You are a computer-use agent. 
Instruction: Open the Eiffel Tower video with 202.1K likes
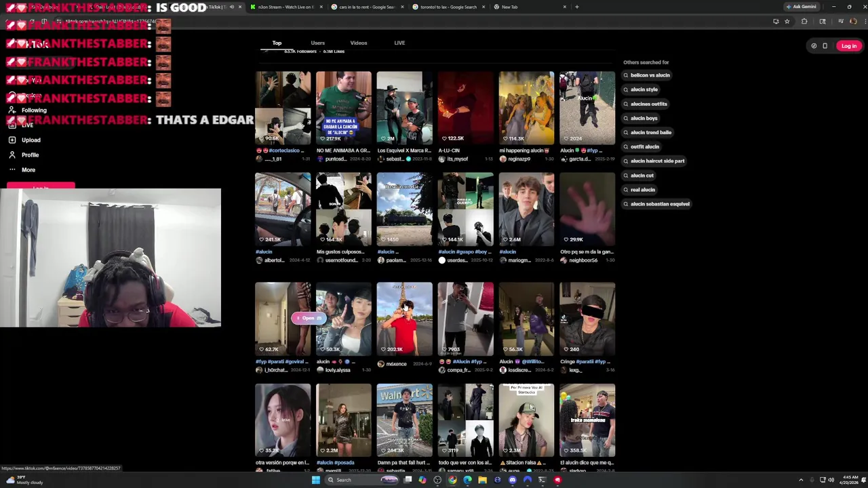tap(404, 319)
